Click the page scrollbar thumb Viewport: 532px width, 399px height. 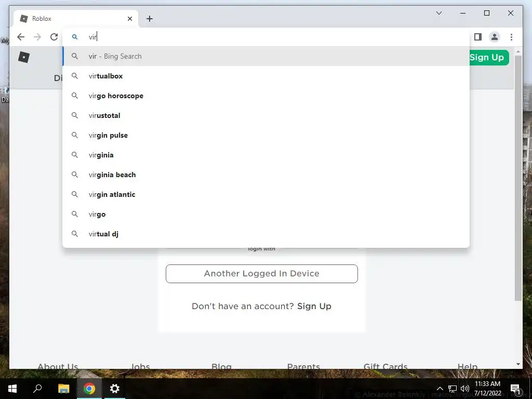pyautogui.click(x=518, y=178)
